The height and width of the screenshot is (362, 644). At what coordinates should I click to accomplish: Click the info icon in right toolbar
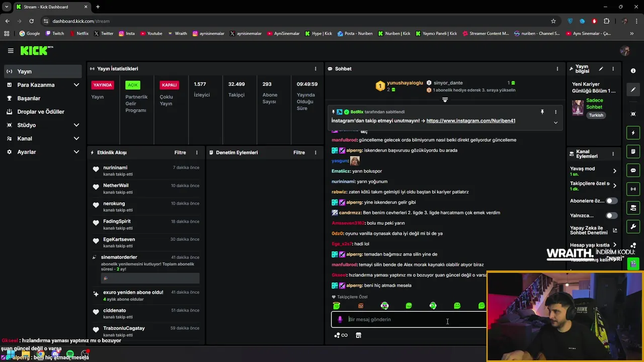tap(633, 71)
